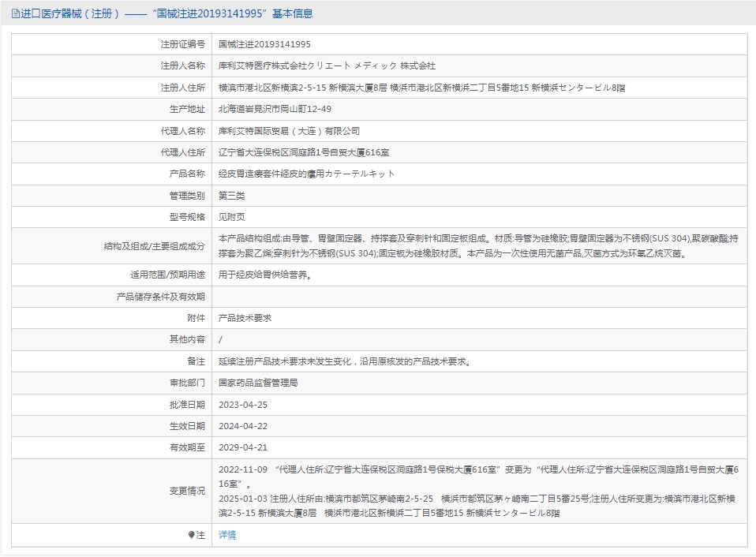The height and width of the screenshot is (557, 756).
Task: Click the 附件 value 产品技术要求
Action: tap(245, 318)
